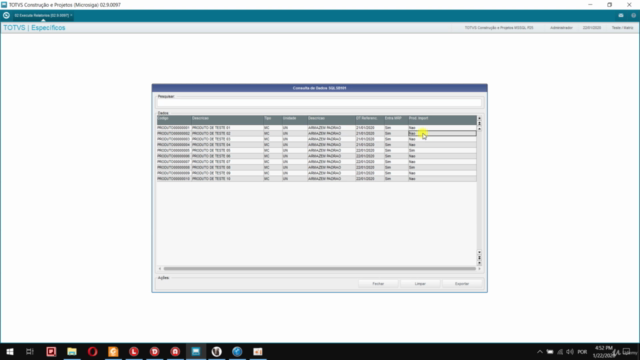Click the grid's page-up double arrow
The image size is (640, 360).
479,123
